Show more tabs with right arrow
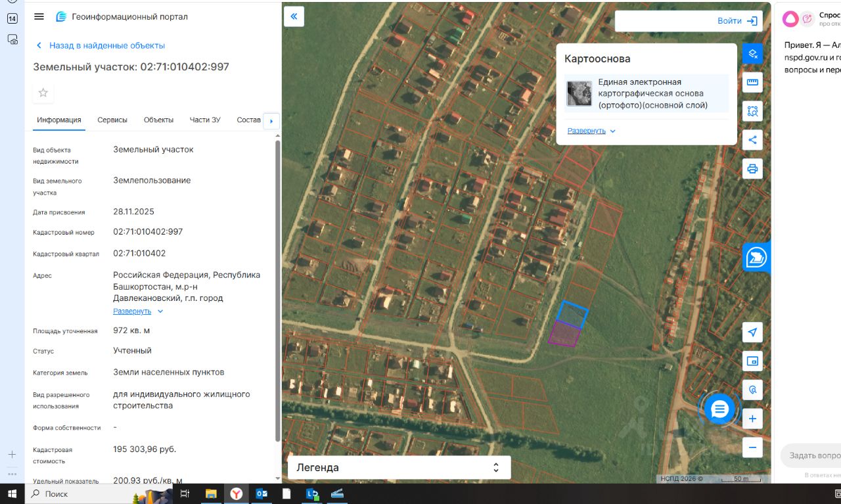The image size is (841, 504). point(271,121)
